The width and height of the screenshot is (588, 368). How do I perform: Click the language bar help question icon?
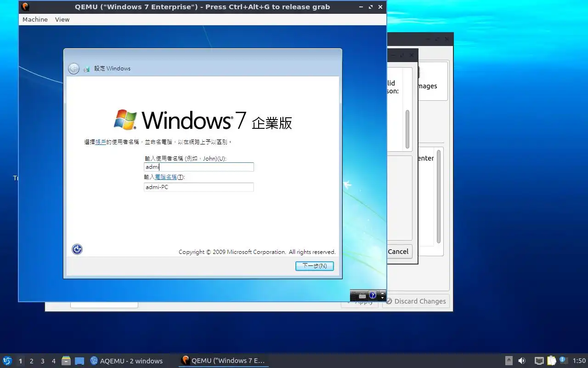pos(373,295)
